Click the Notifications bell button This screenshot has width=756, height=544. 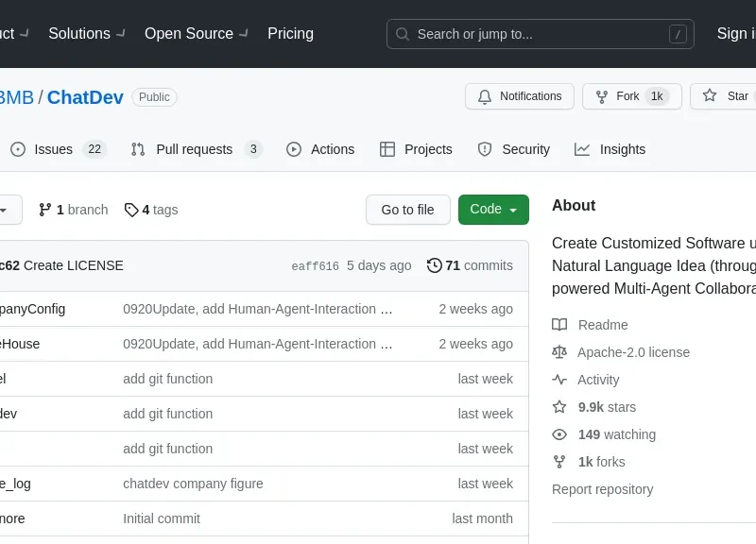click(520, 96)
